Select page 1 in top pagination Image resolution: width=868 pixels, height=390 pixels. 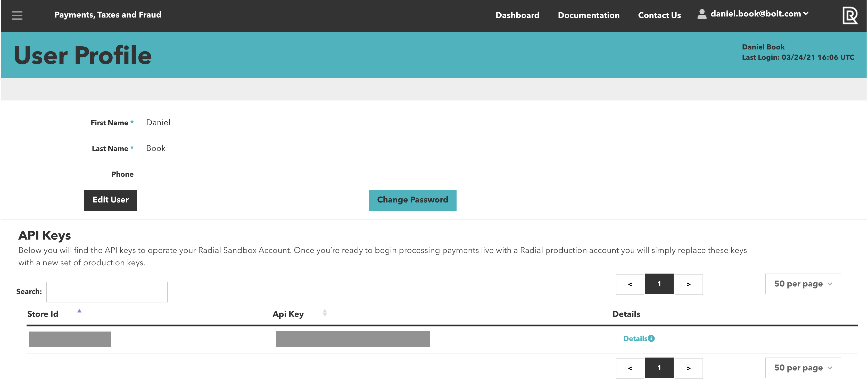(659, 284)
